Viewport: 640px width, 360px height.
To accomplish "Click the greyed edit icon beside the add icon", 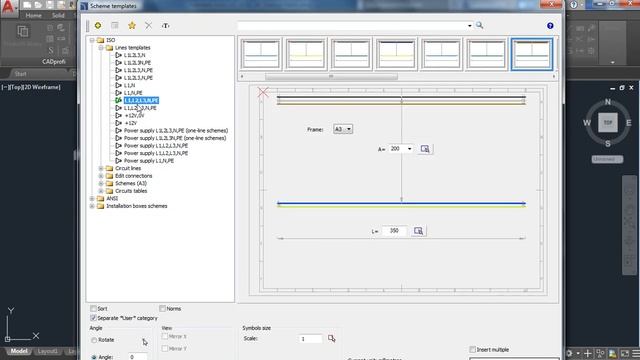I will pyautogui.click(x=115, y=25).
